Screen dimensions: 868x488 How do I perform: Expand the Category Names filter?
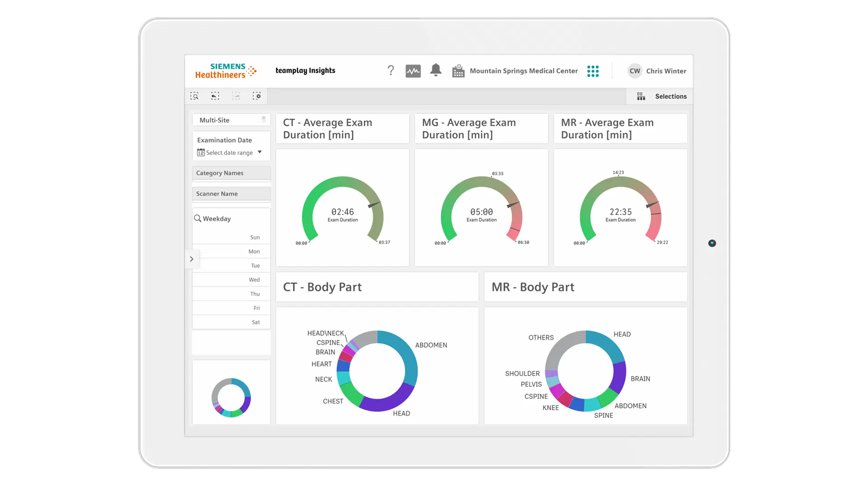click(x=231, y=173)
